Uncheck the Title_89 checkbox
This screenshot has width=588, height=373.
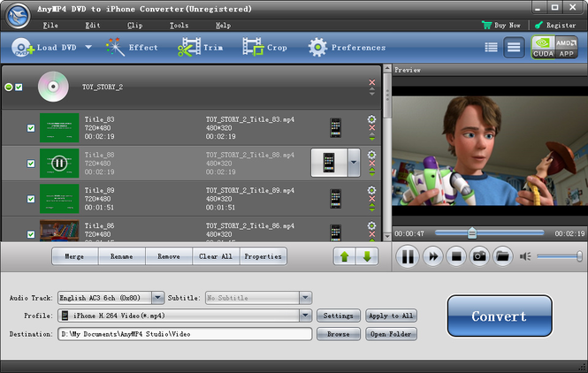31,199
